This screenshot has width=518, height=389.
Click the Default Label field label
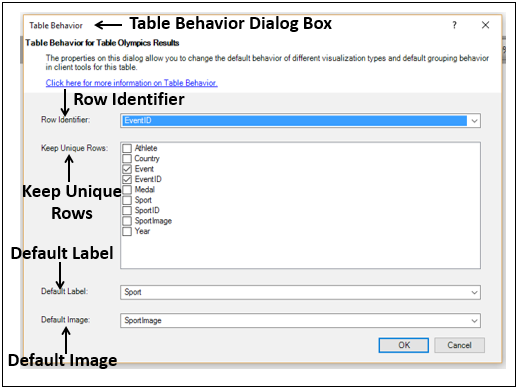click(x=64, y=291)
